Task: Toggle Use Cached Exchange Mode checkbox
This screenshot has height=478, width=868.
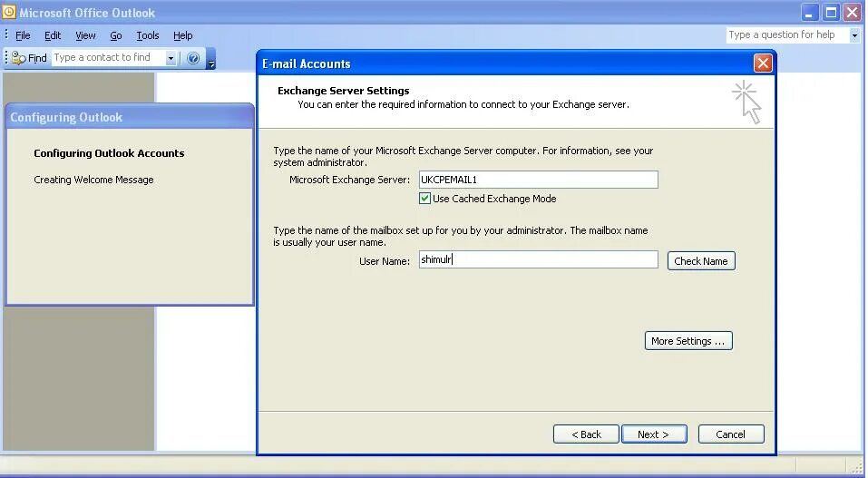Action: click(x=424, y=199)
